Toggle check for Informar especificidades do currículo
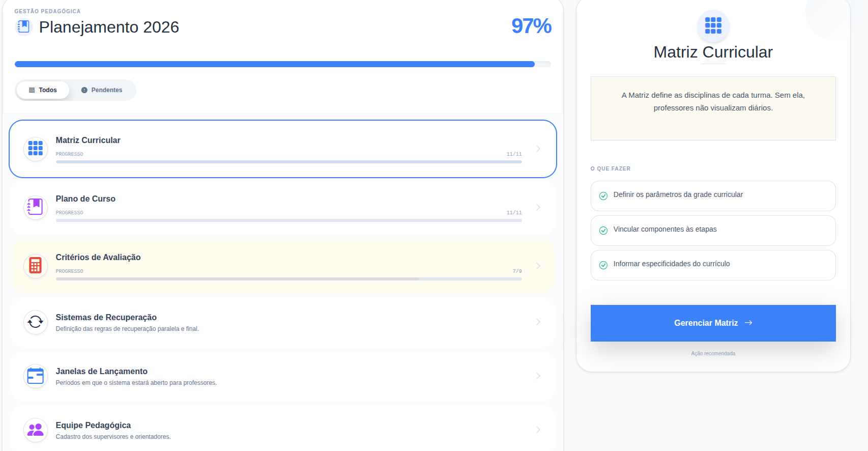 603,265
